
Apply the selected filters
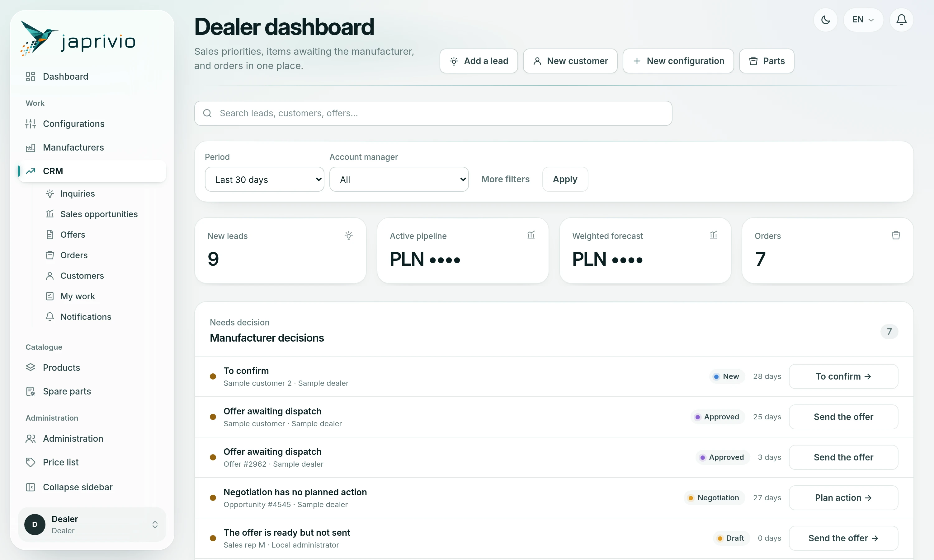pos(565,179)
